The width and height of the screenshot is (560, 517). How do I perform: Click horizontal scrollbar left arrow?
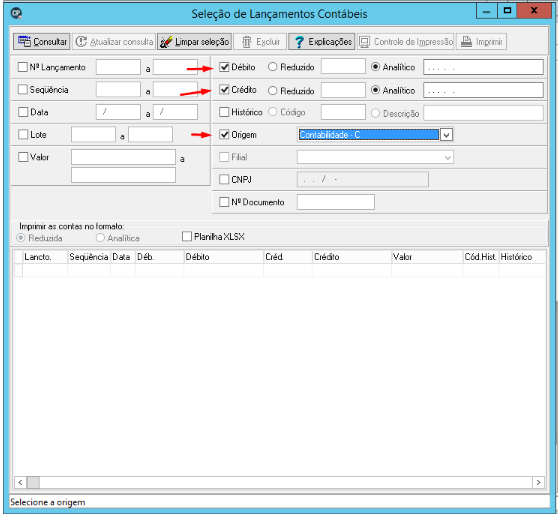21,483
